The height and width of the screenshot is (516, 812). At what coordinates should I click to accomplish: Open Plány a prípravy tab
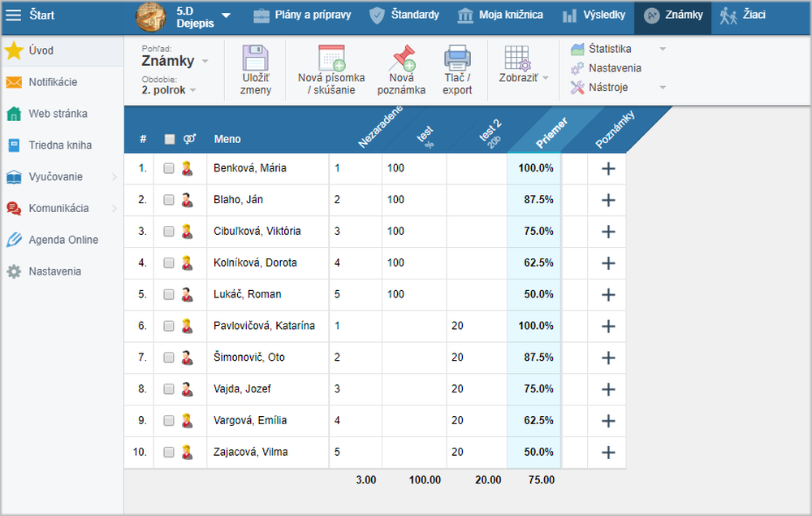302,15
